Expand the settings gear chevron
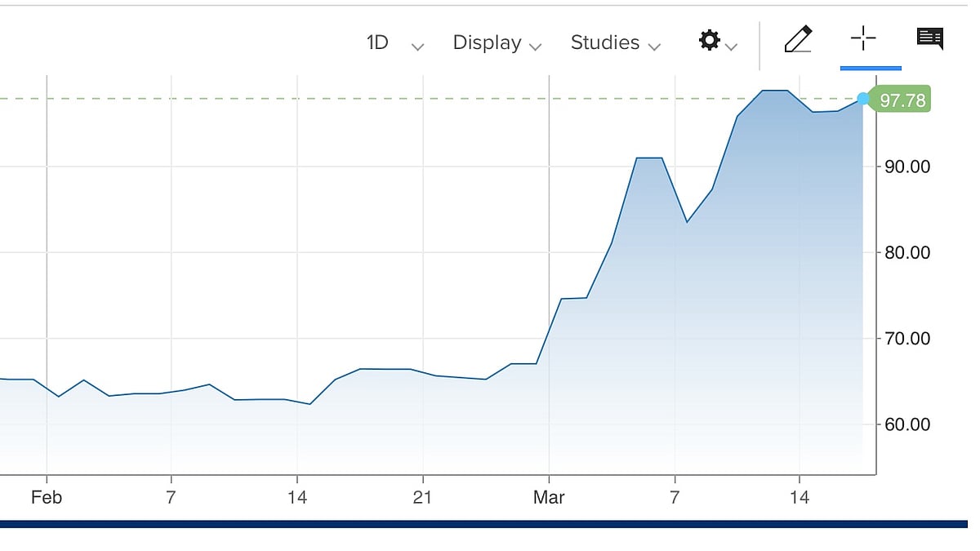980x551 pixels. coord(730,45)
